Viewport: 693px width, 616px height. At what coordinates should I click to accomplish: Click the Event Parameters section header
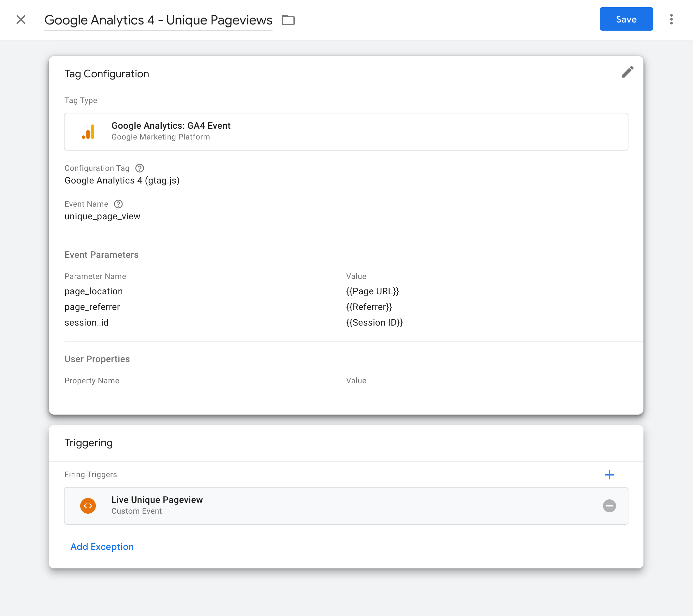[101, 254]
